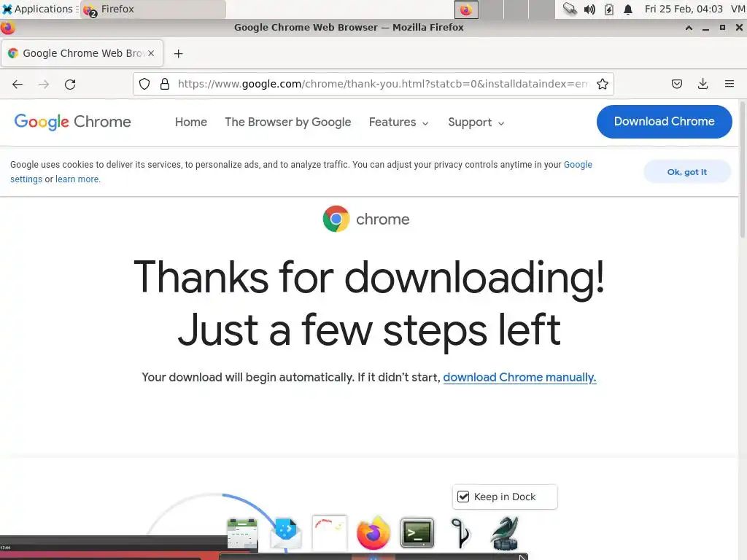747x560 pixels.
Task: View site security padlock info
Action: pos(165,85)
